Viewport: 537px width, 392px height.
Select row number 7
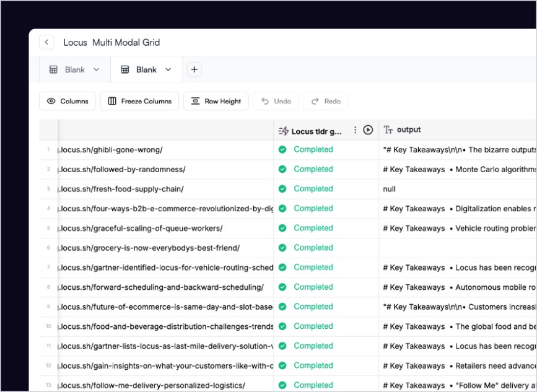point(48,268)
